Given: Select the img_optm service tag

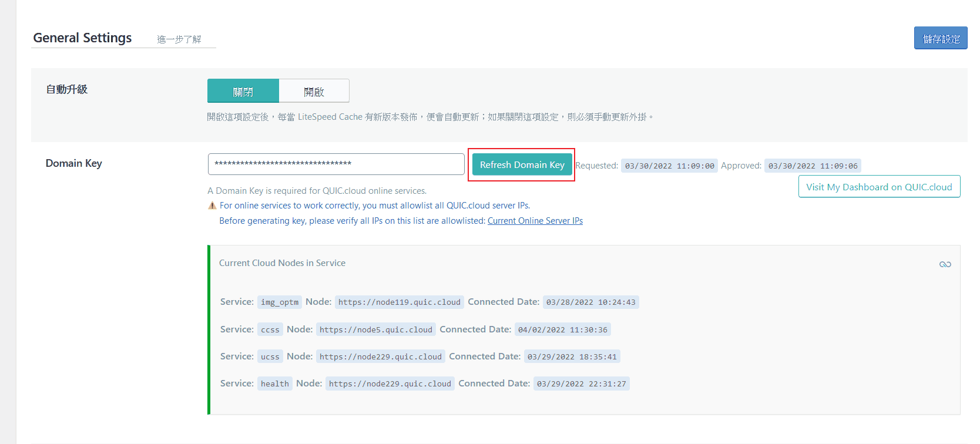Looking at the screenshot, I should 280,302.
